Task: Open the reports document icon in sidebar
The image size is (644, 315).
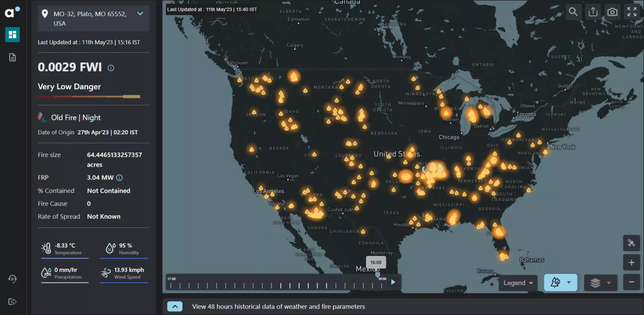Action: (x=13, y=57)
